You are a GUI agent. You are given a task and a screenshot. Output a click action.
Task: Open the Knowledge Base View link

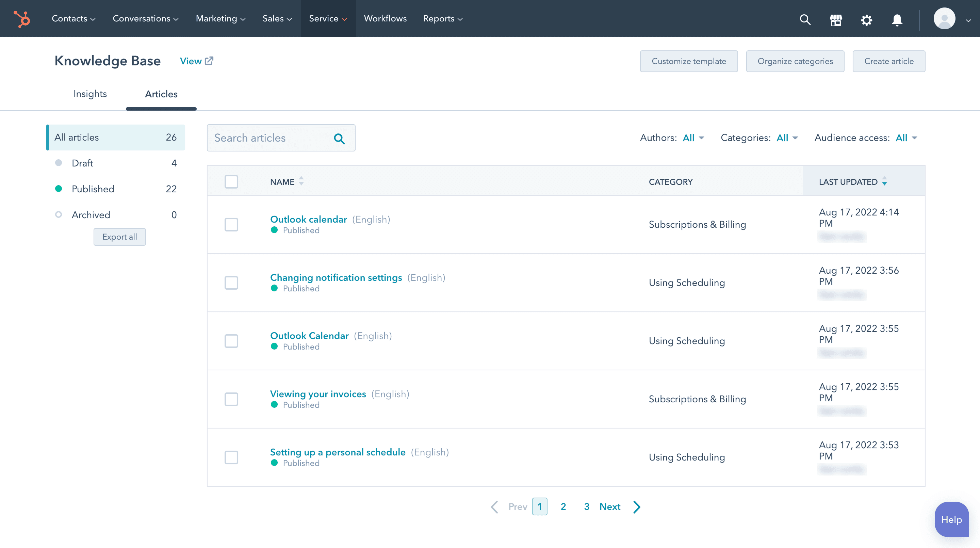[x=196, y=61]
